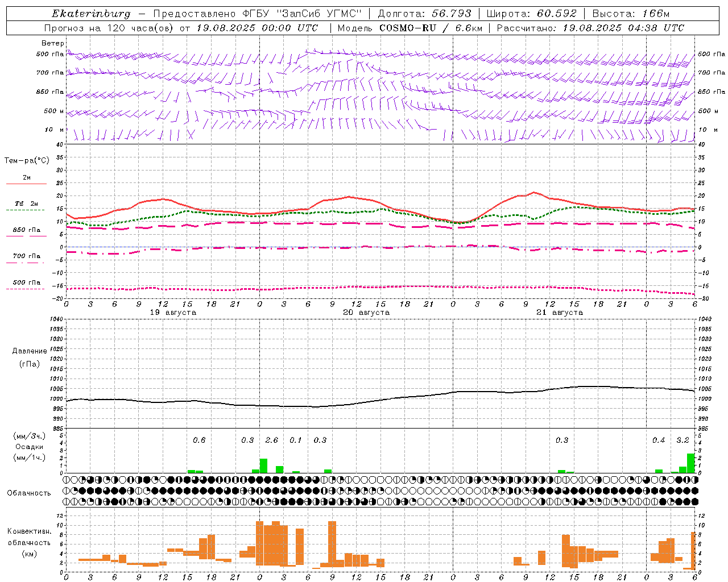This screenshot has height=582, width=728.
Task: Click the '0.4' precipitation amount
Action: 659,440
